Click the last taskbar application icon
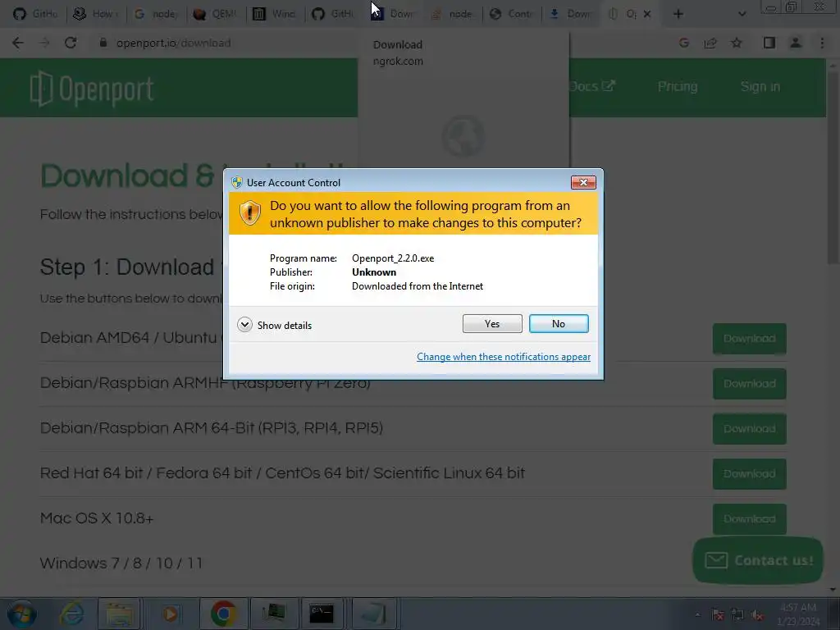Image resolution: width=840 pixels, height=630 pixels. point(374,614)
